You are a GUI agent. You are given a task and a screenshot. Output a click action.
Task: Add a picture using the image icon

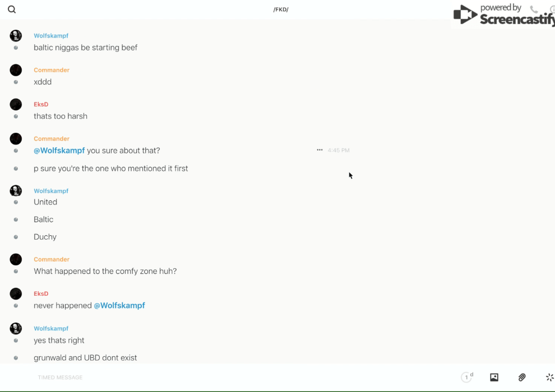(494, 377)
